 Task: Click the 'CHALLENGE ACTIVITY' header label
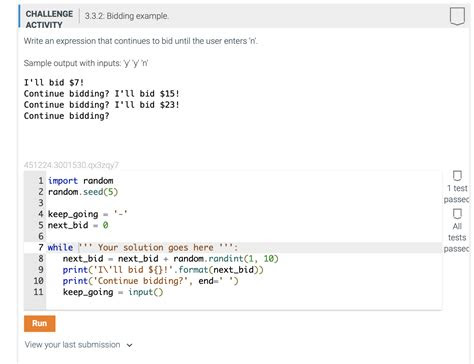49,19
